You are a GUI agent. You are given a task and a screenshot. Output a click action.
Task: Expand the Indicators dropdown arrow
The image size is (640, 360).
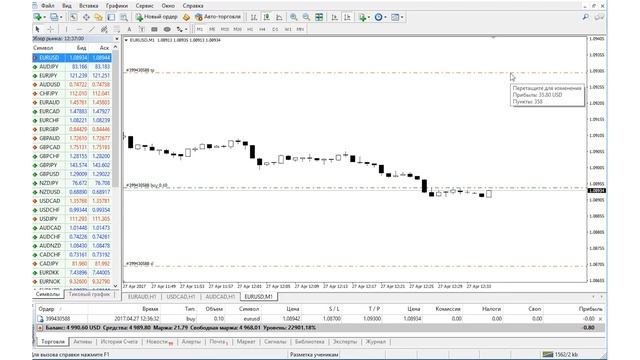pos(369,17)
